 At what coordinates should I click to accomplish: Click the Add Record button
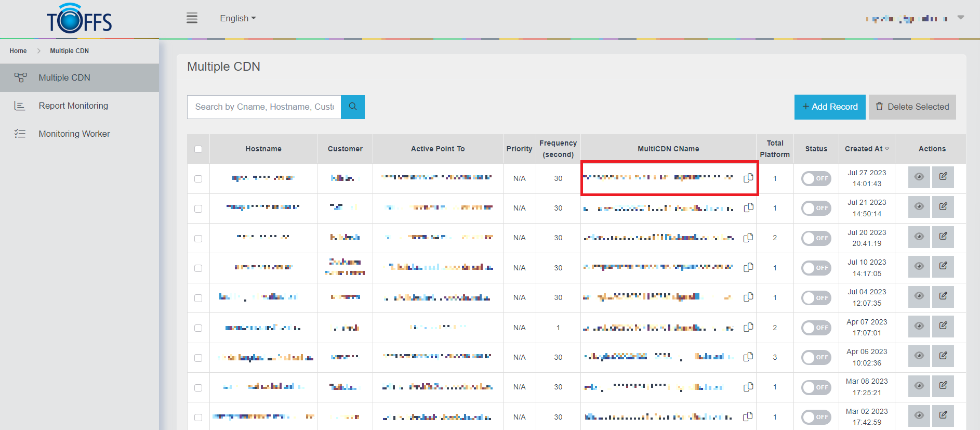point(829,107)
